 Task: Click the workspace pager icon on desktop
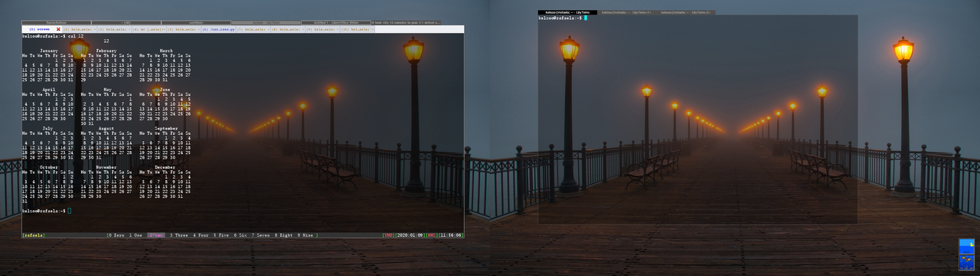(x=966, y=254)
